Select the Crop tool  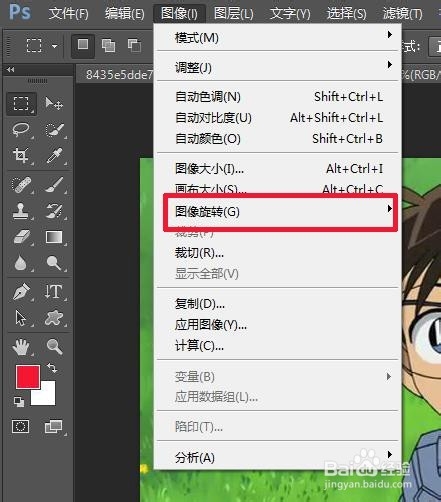coord(21,156)
